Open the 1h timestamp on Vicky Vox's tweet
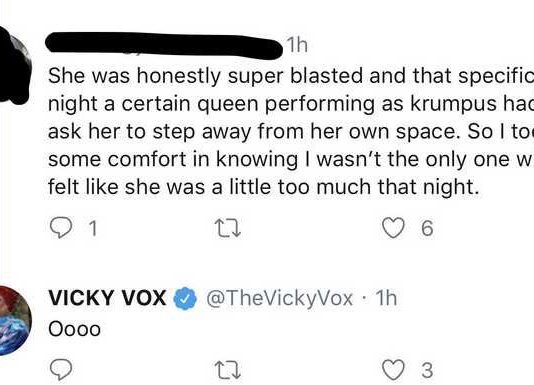The width and height of the screenshot is (534, 385). 386,298
